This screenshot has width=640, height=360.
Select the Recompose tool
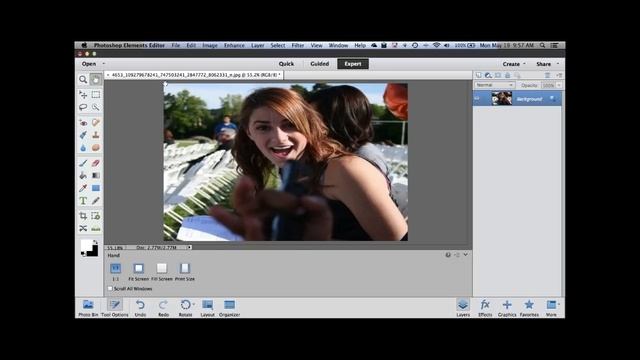pos(96,216)
